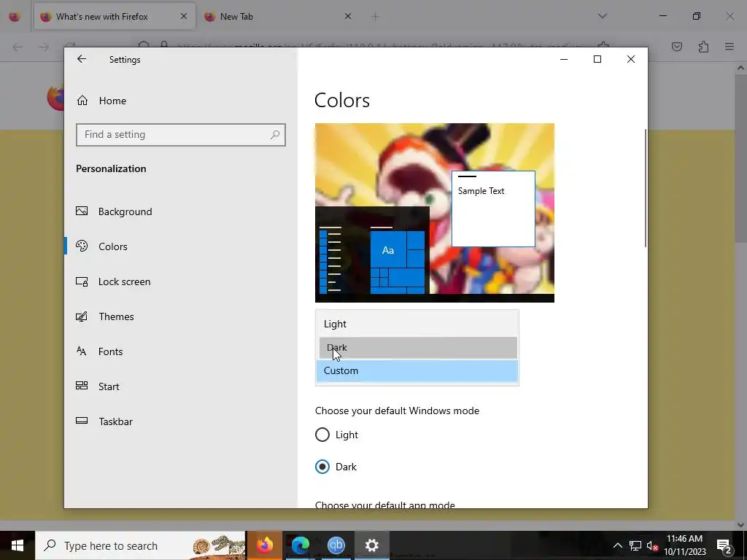747x560 pixels.
Task: Switch to What's new with Firefox tab
Action: 115,17
